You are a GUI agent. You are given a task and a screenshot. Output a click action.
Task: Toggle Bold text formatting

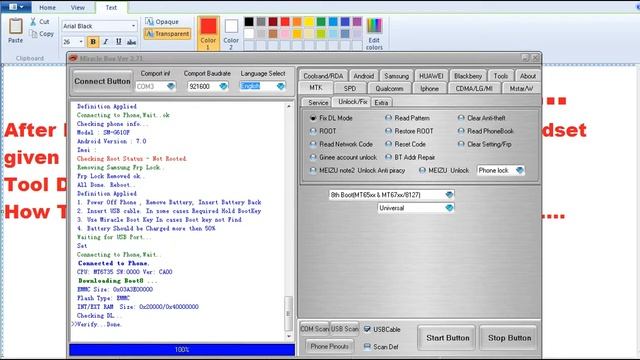click(93, 42)
